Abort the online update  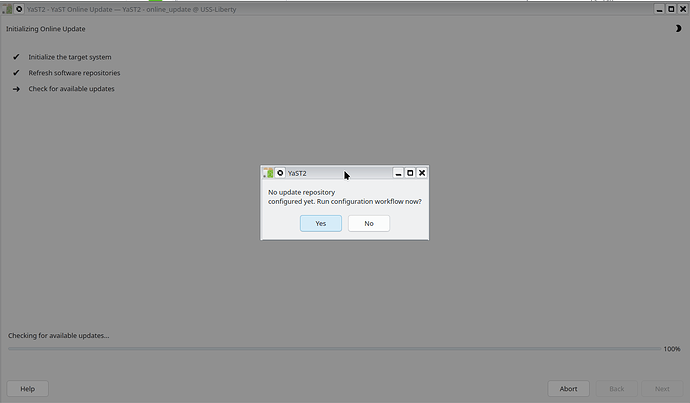(568, 388)
